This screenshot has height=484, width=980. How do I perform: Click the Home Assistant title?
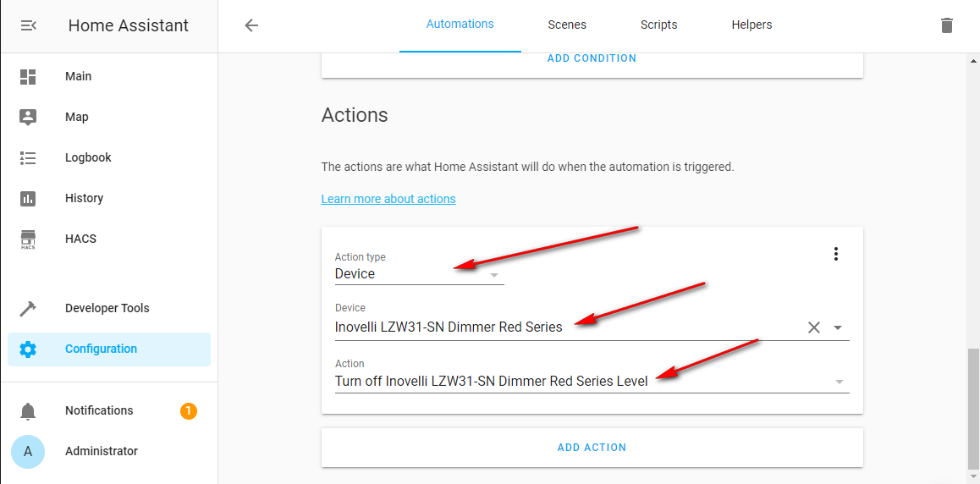[x=128, y=25]
